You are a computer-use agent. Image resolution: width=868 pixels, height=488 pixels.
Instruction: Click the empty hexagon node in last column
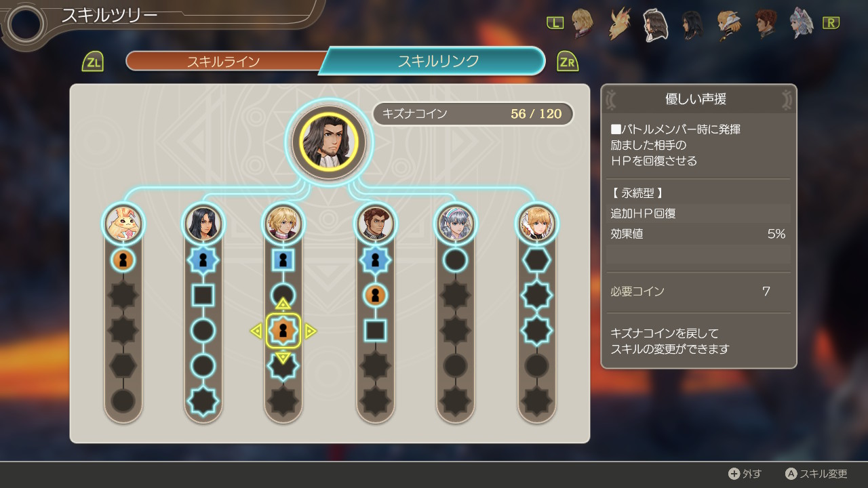(x=536, y=260)
